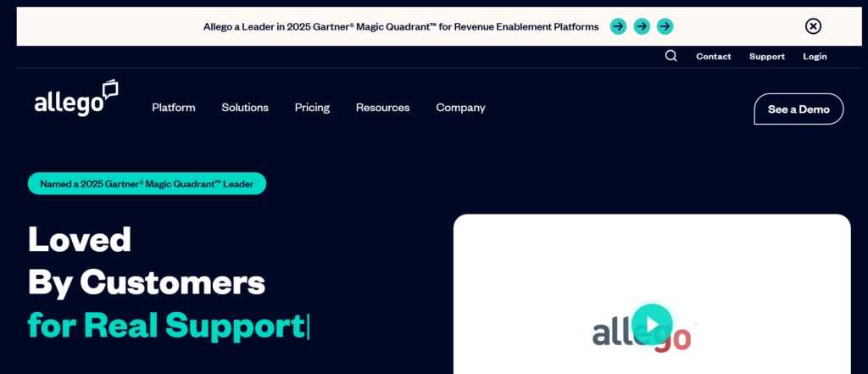Click the Loved By Customers headline
This screenshot has width=868, height=374.
pyautogui.click(x=146, y=260)
